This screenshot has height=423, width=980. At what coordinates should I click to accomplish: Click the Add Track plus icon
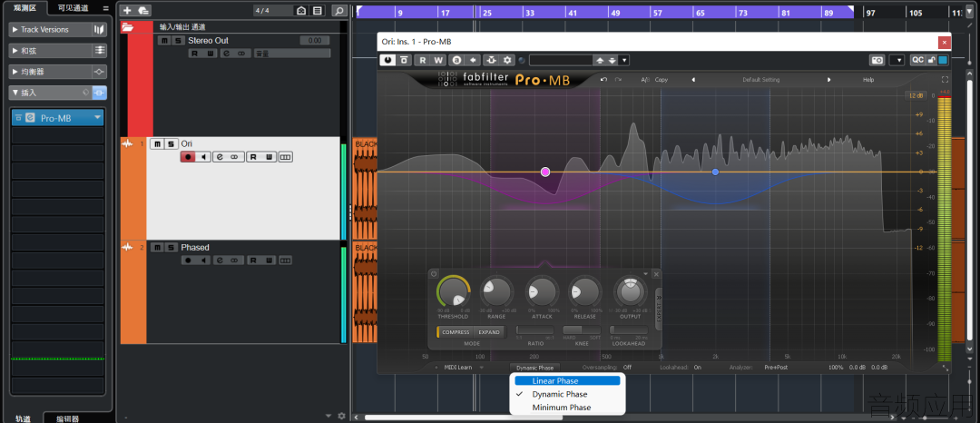[x=127, y=11]
